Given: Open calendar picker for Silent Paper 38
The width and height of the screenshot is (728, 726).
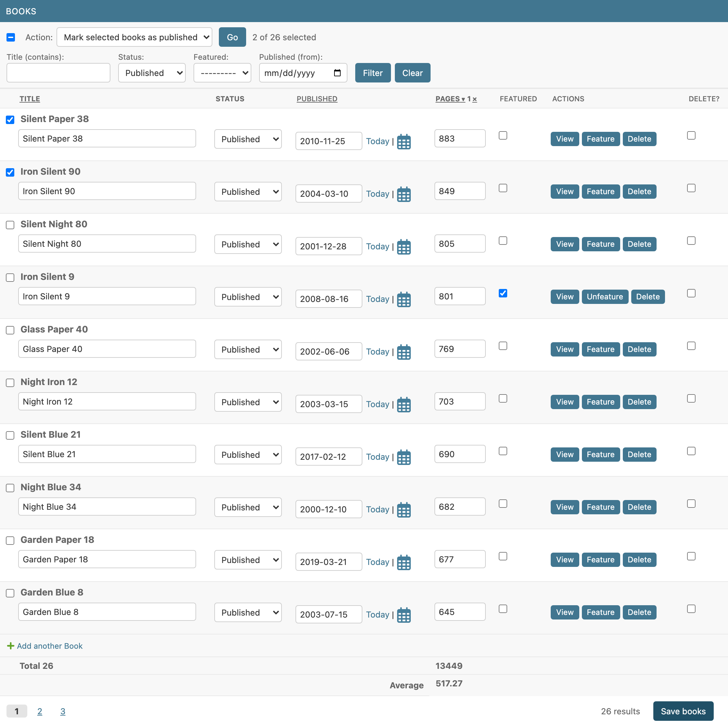Looking at the screenshot, I should [x=404, y=142].
